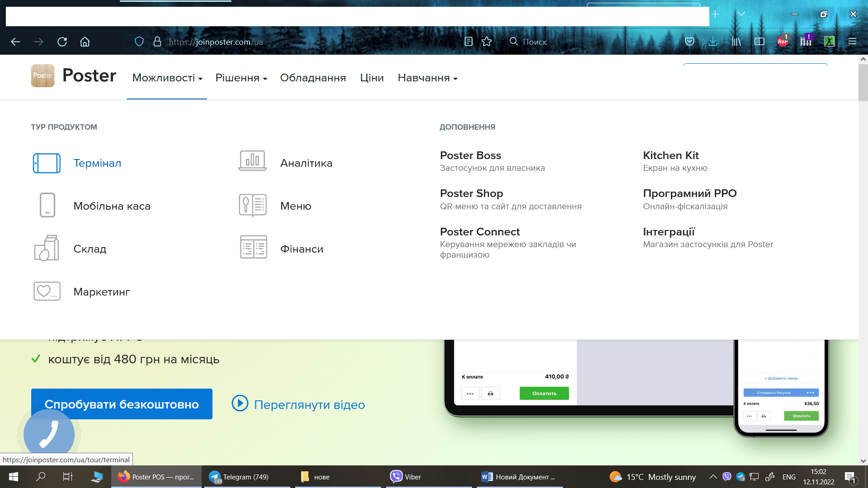Open the Windows notification center icon
The height and width of the screenshot is (488, 868).
click(850, 477)
